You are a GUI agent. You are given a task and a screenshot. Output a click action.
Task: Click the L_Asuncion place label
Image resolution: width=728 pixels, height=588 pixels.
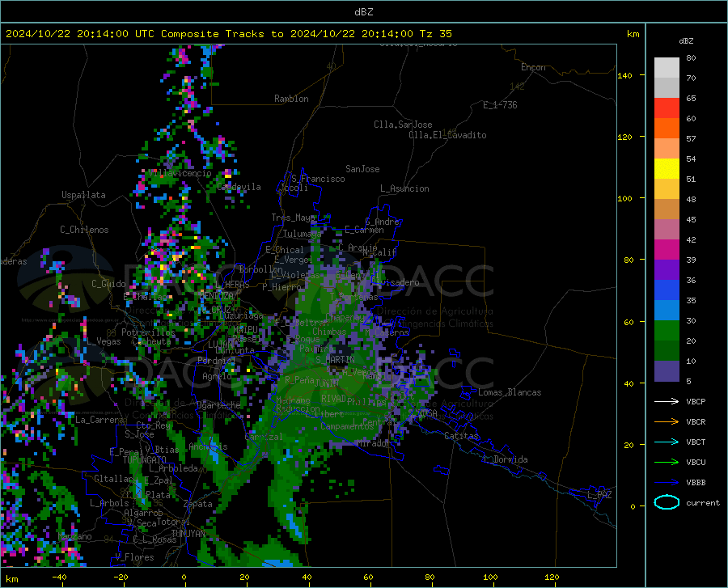pyautogui.click(x=404, y=188)
